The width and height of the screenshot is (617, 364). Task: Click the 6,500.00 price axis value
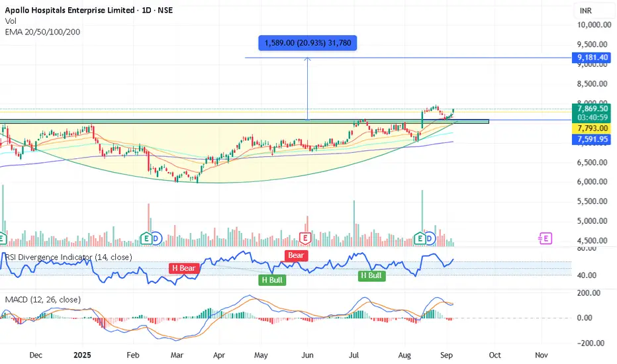point(593,163)
